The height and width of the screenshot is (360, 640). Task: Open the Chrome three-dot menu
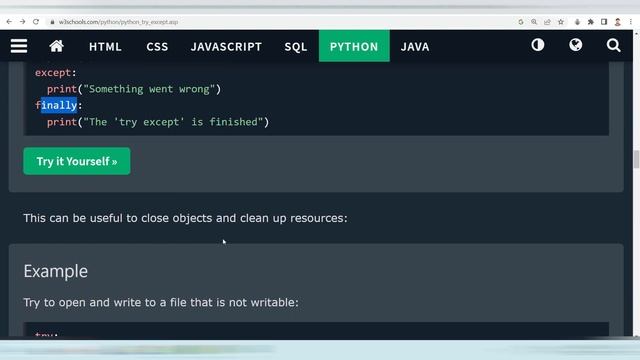[x=631, y=22]
